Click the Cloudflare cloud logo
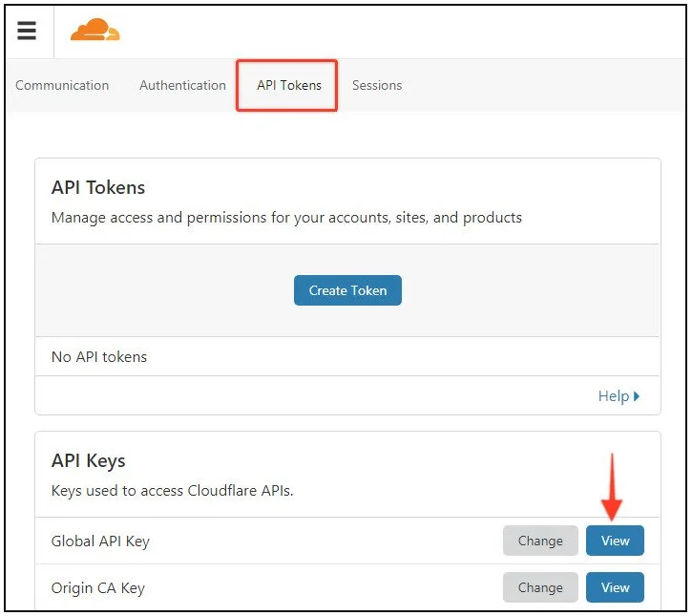This screenshot has width=692, height=616. (x=94, y=30)
